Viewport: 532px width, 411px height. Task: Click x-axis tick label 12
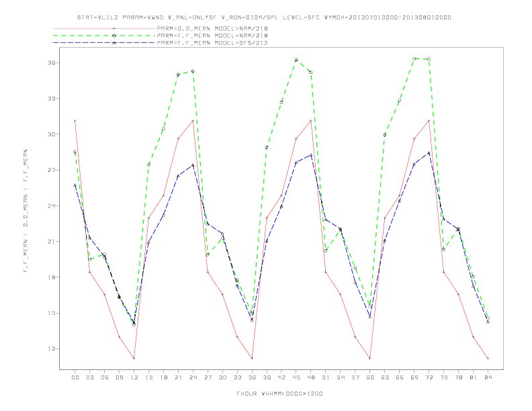[134, 377]
